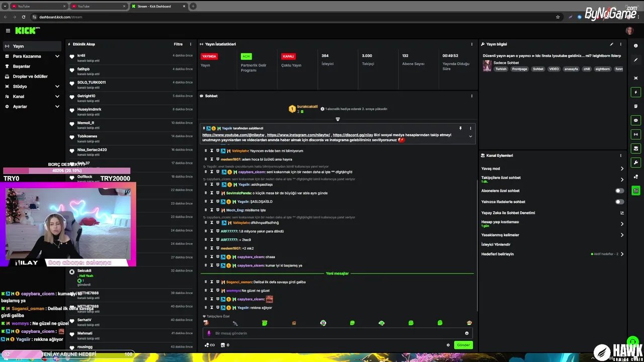
Task: Click the shop icon with 0 count
Action: pos(225,345)
